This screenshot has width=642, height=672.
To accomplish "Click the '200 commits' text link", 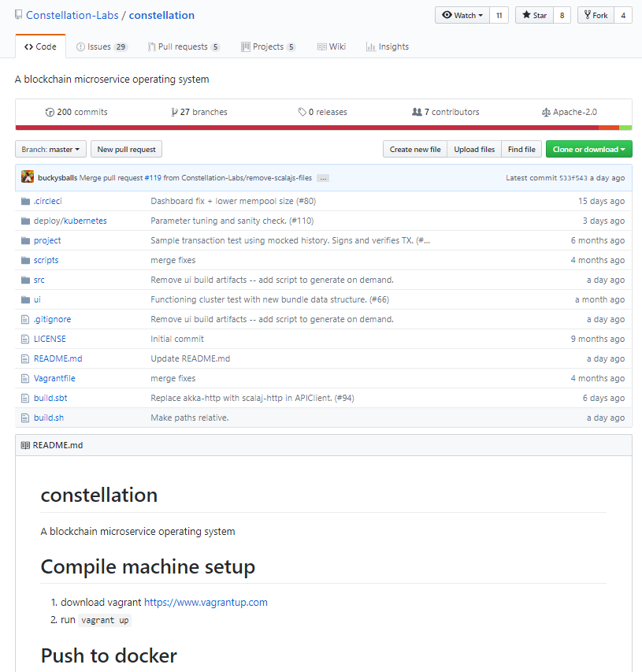I will coord(82,113).
